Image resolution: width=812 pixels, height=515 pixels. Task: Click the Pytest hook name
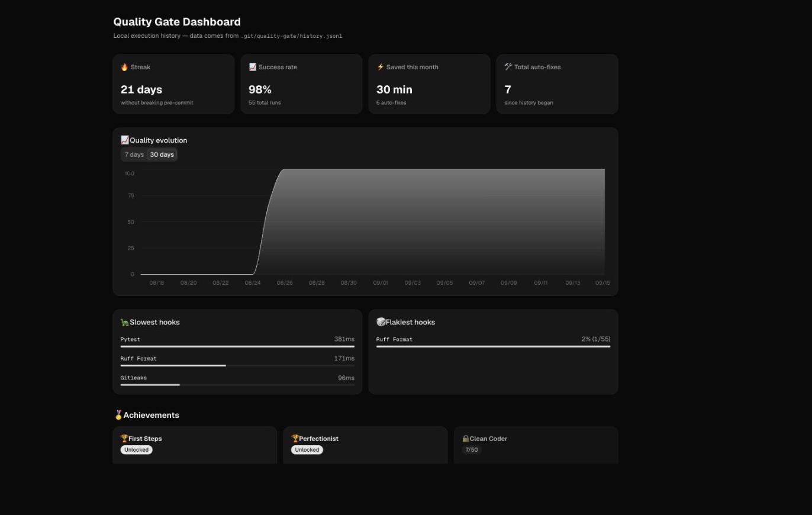pyautogui.click(x=130, y=339)
